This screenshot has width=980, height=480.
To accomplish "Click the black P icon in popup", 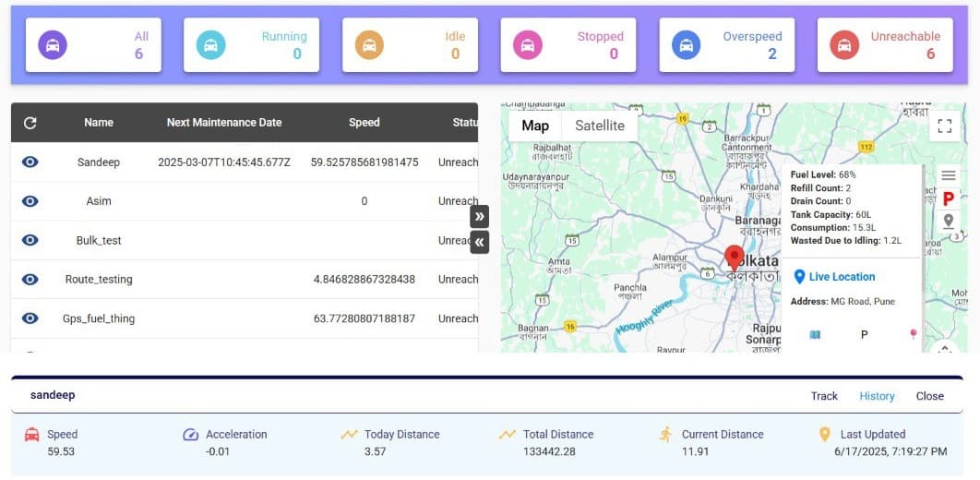I will point(865,335).
